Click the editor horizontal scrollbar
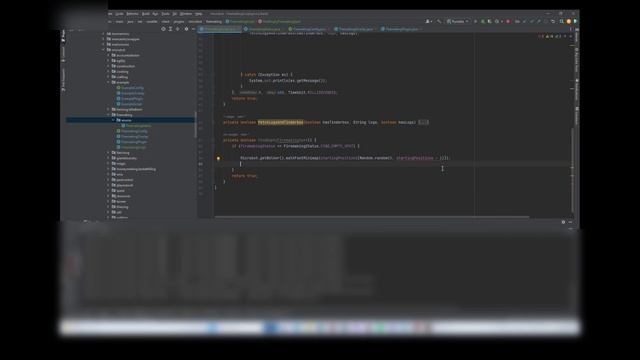The height and width of the screenshot is (360, 640). click(372, 217)
